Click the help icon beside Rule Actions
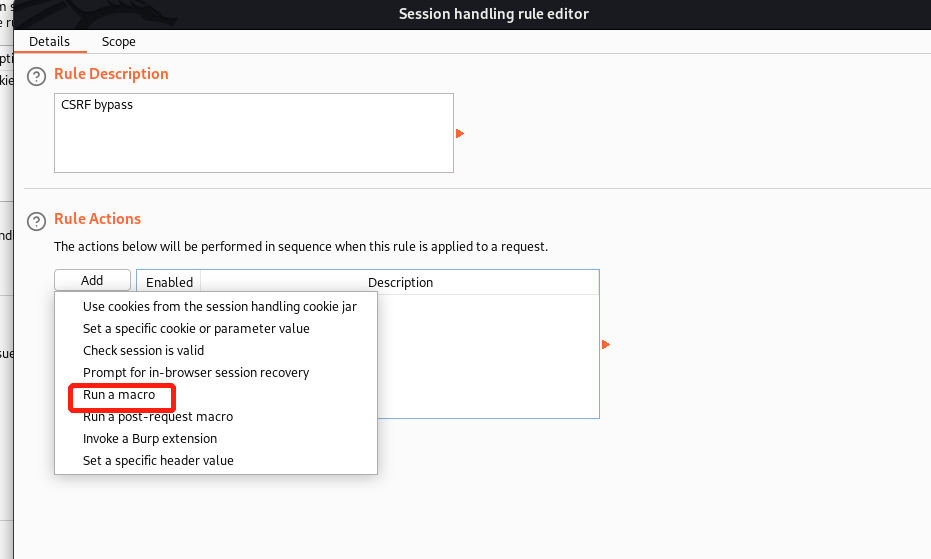This screenshot has width=931, height=559. (37, 221)
